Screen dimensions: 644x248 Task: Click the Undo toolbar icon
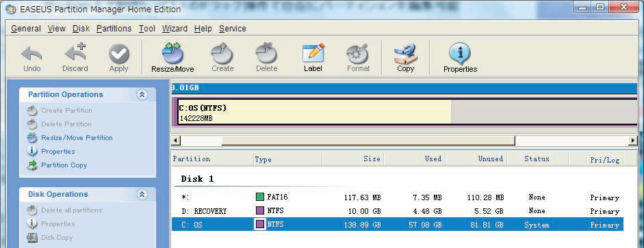31,54
